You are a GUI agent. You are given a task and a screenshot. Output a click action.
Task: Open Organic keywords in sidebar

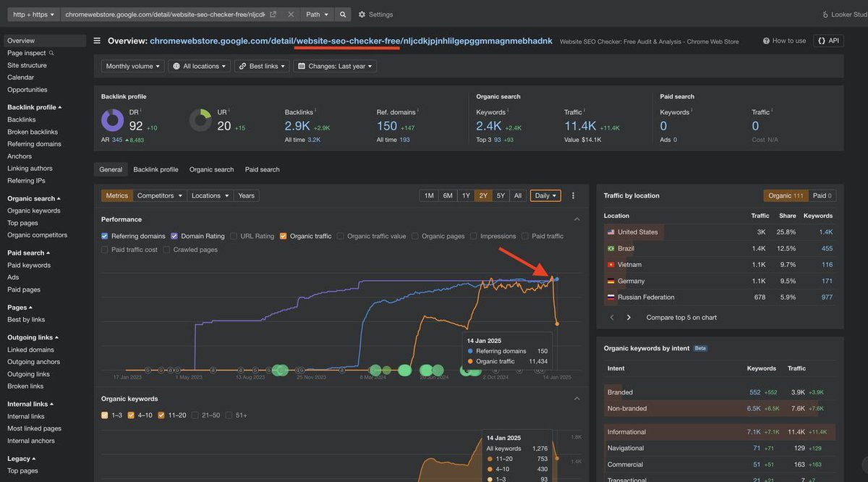coord(33,211)
